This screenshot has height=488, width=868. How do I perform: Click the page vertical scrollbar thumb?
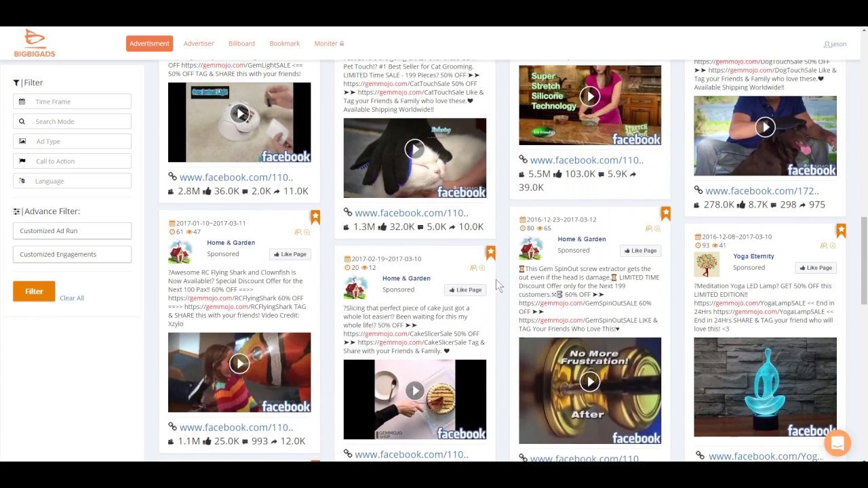coord(863,261)
